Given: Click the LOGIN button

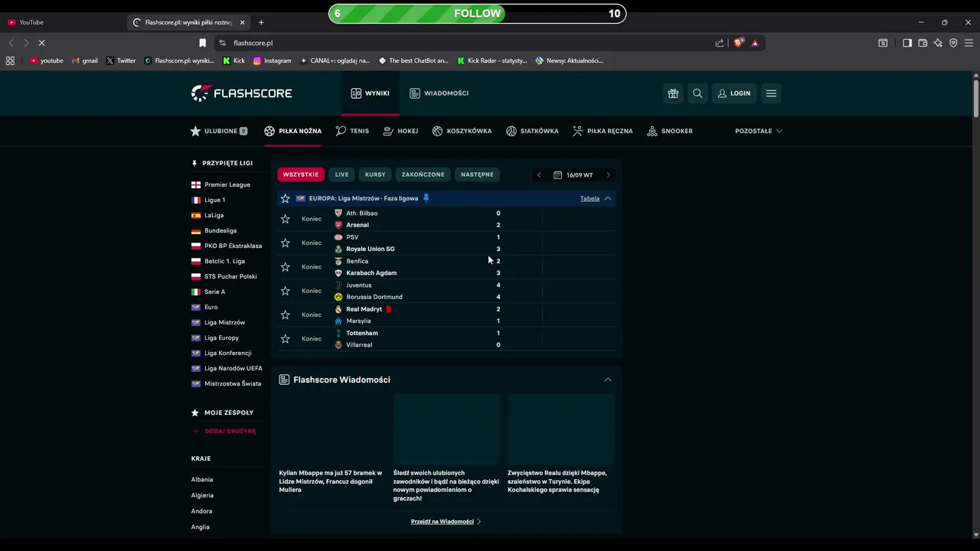Looking at the screenshot, I should 733,93.
